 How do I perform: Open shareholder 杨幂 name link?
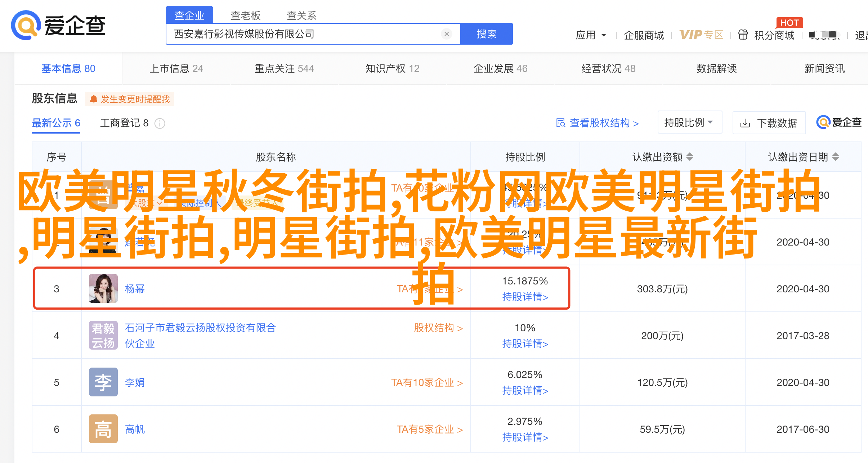click(135, 289)
